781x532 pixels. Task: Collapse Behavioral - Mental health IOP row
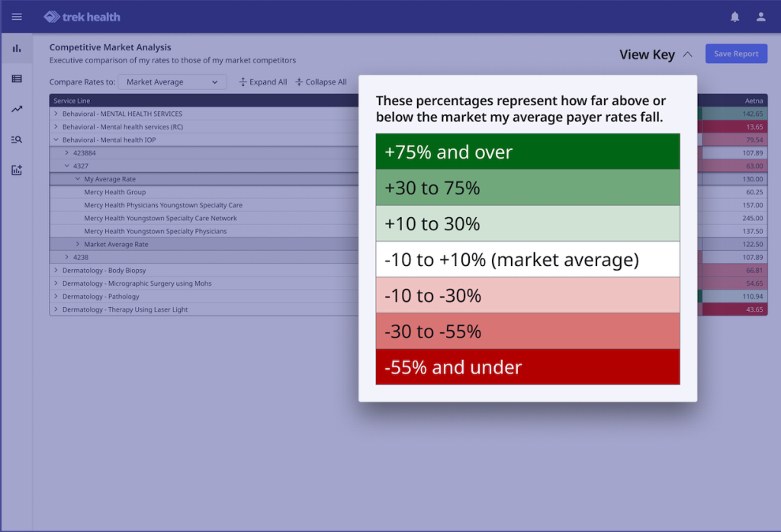tap(56, 140)
